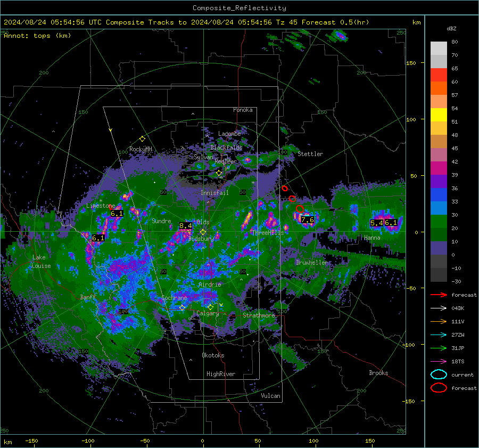The width and height of the screenshot is (479, 448).
Task: Click the light gray swatch next to 80 dBZ
Action: 439,48
